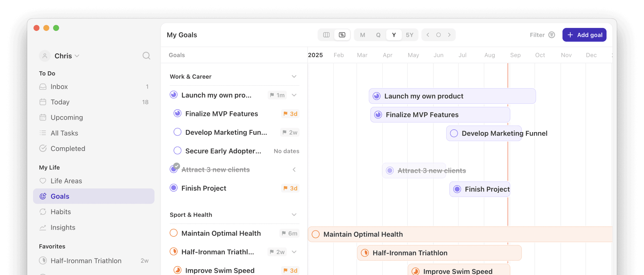This screenshot has width=644, height=275.
Task: Click the 3d flag on Improve Swim Speed
Action: pyautogui.click(x=290, y=270)
